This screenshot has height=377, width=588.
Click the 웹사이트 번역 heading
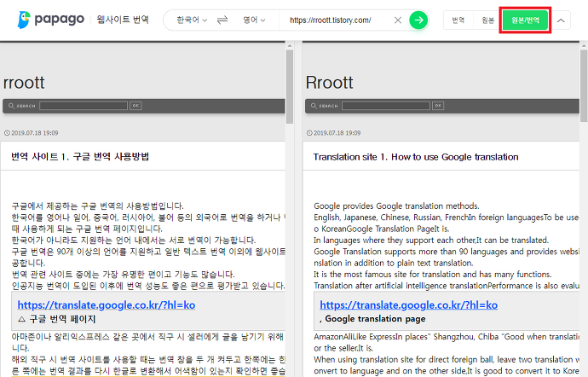(123, 20)
